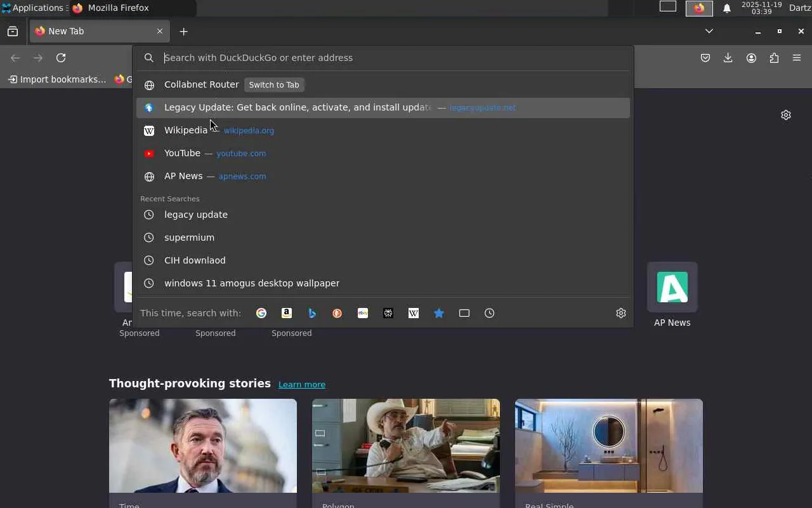Click the Save to Pocket icon
The width and height of the screenshot is (812, 508).
pos(705,58)
